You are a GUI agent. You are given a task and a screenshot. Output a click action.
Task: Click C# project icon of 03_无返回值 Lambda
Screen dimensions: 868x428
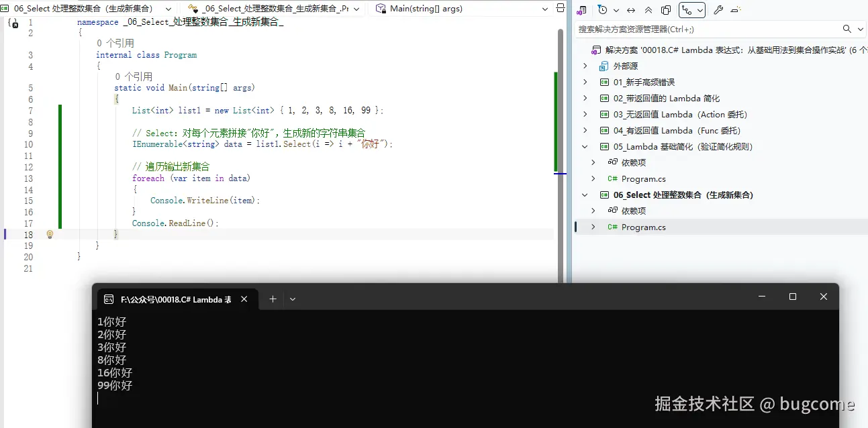click(604, 114)
